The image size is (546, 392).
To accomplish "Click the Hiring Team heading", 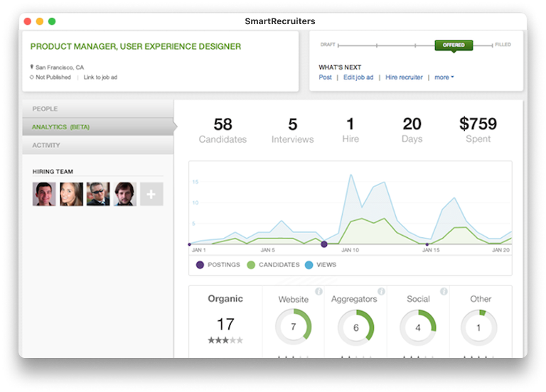I will point(53,171).
